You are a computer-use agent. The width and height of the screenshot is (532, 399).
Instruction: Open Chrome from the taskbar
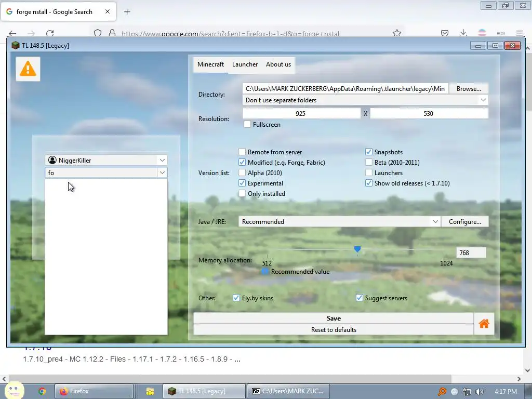coord(42,391)
